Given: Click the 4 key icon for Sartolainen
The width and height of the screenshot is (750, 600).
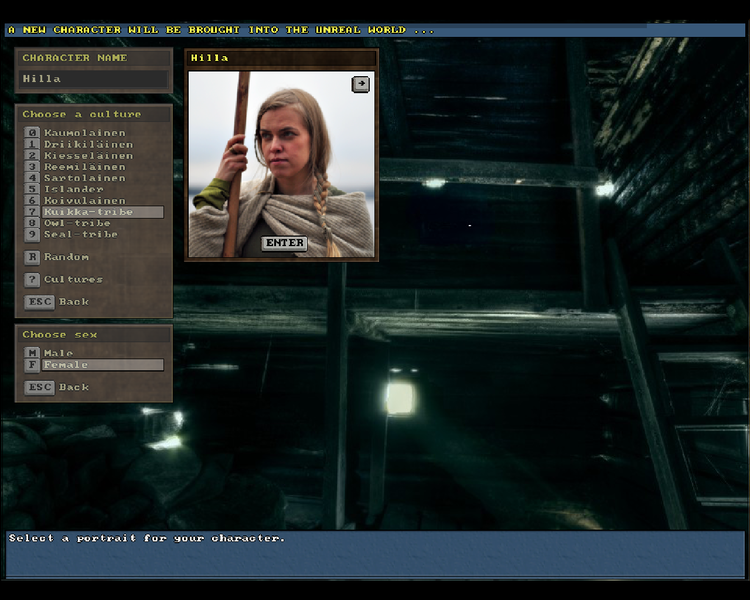Looking at the screenshot, I should pos(33,178).
